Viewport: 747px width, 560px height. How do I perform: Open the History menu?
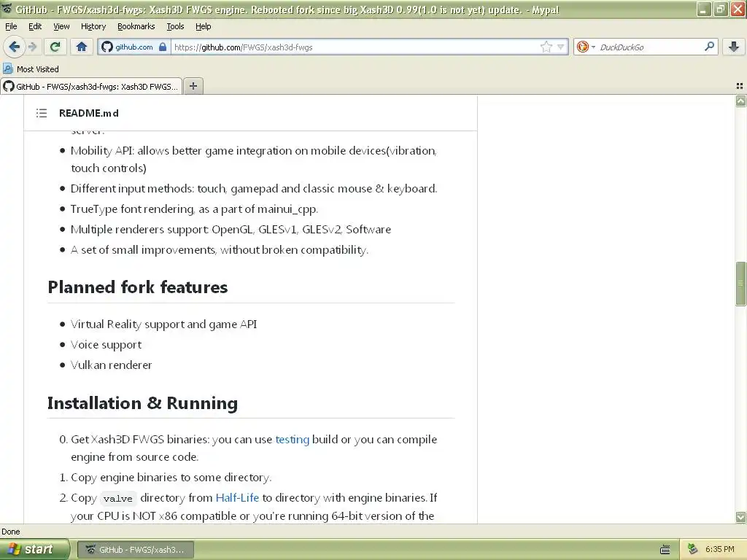pyautogui.click(x=93, y=26)
